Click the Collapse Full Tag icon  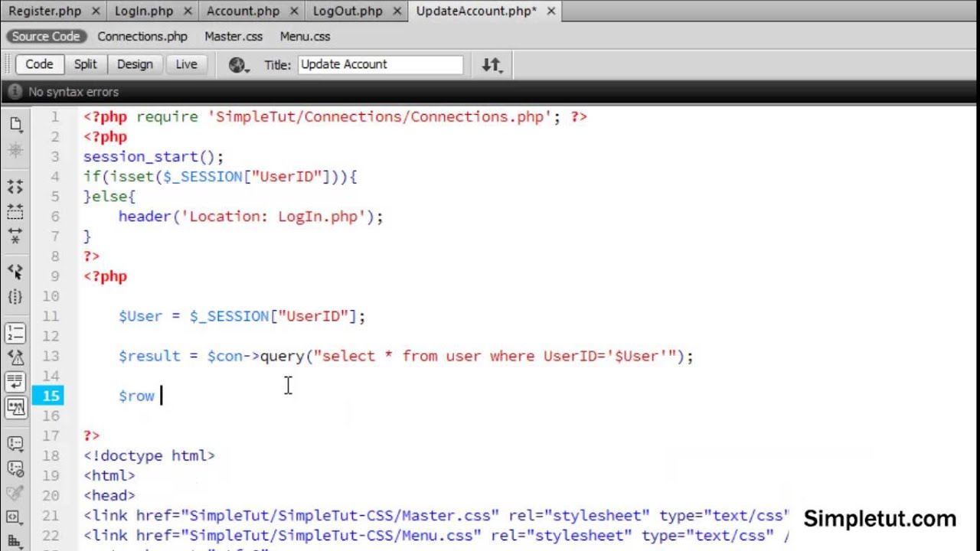pos(15,186)
